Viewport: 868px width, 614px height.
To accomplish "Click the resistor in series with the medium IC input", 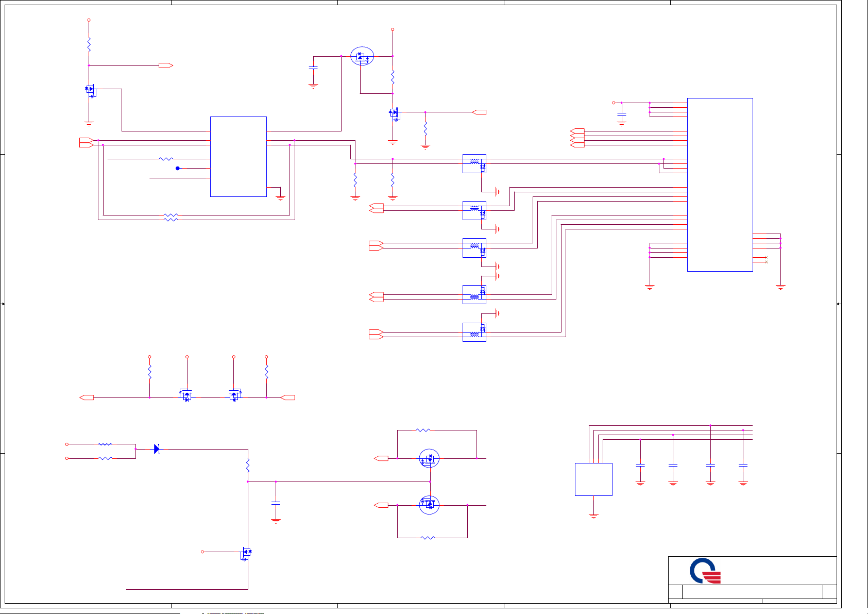I will pyautogui.click(x=166, y=159).
